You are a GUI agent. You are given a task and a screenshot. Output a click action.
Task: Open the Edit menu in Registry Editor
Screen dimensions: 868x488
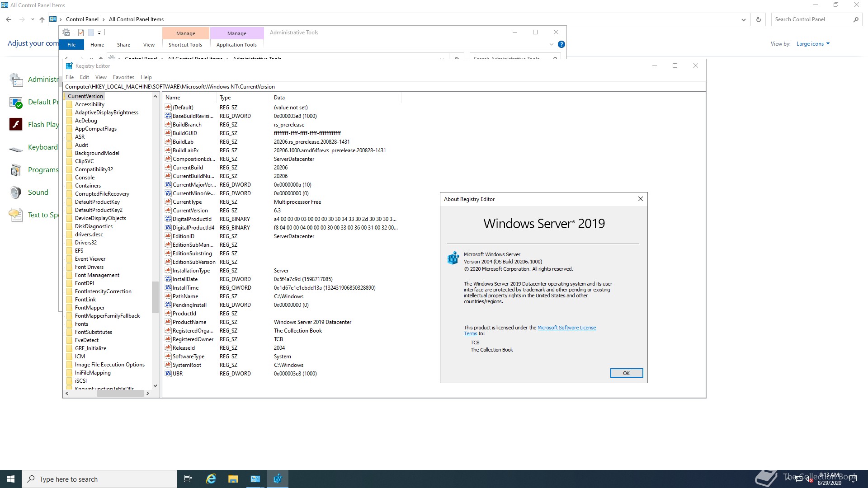[85, 77]
